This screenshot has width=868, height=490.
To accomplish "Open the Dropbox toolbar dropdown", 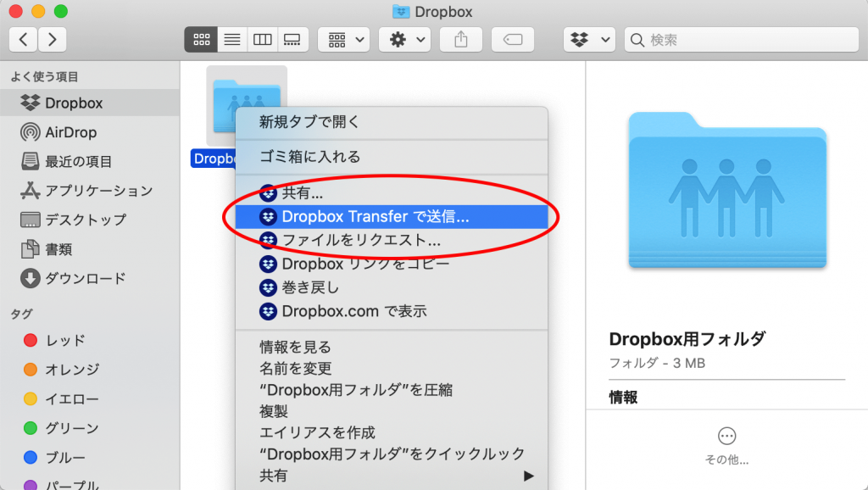I will [589, 39].
